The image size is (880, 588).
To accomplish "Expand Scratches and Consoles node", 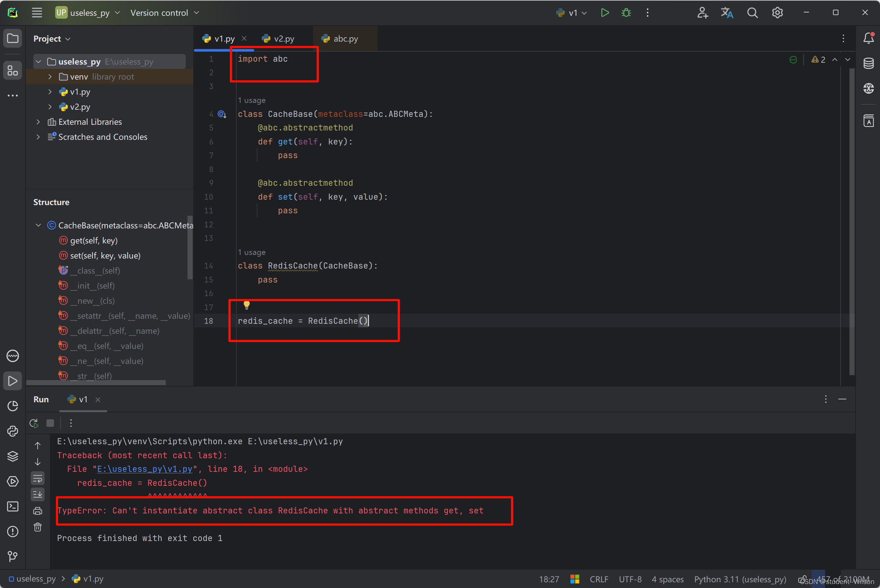I will (x=38, y=137).
